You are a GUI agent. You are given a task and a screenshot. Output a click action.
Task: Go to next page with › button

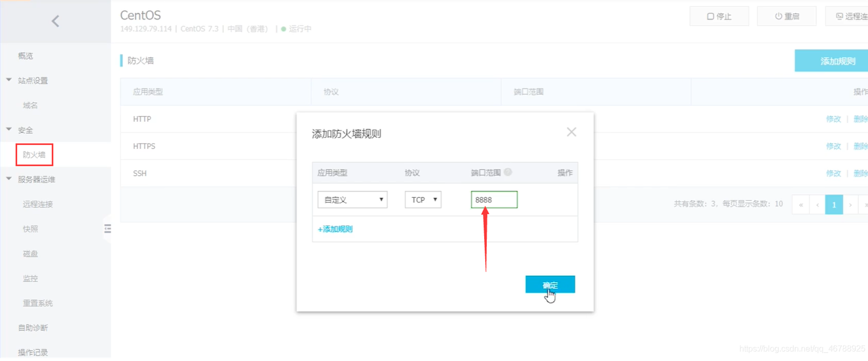(x=851, y=205)
